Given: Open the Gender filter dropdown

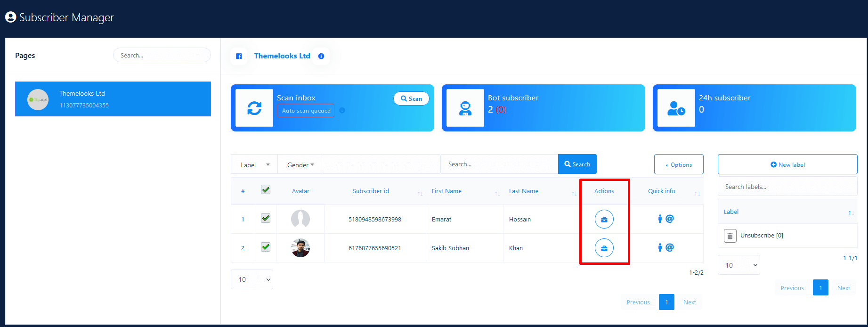Looking at the screenshot, I should [300, 165].
